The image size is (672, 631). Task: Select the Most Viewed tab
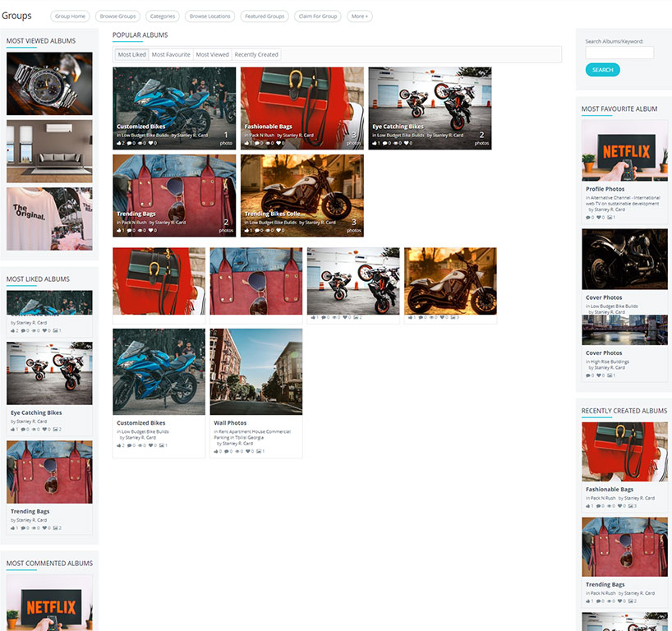pyautogui.click(x=212, y=55)
